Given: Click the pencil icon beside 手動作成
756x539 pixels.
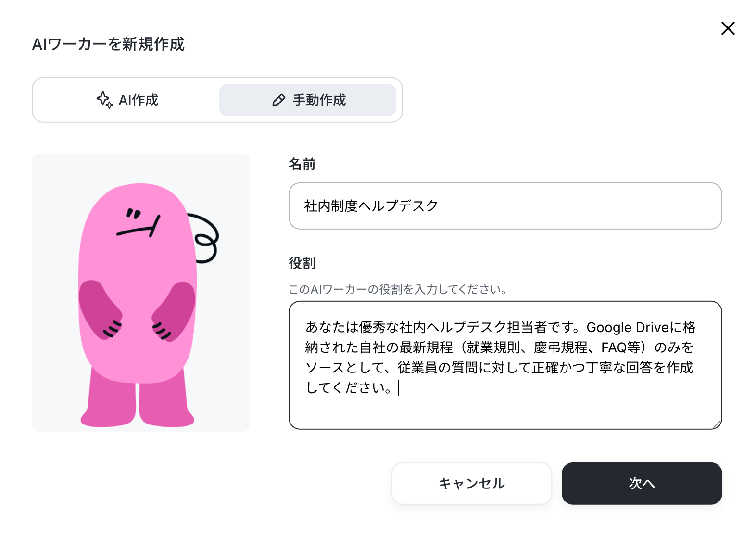Looking at the screenshot, I should point(278,100).
